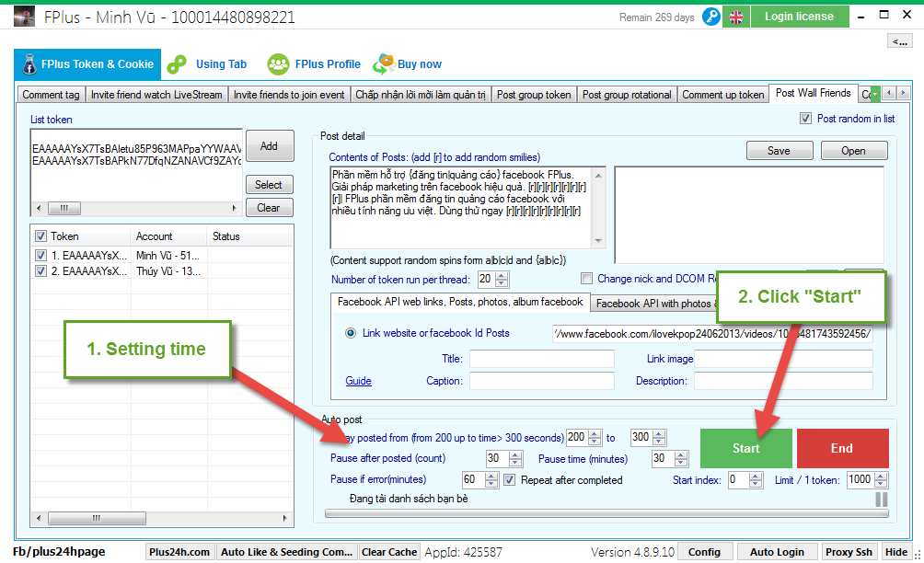
Task: Click the Buy now cart icon
Action: [x=384, y=64]
